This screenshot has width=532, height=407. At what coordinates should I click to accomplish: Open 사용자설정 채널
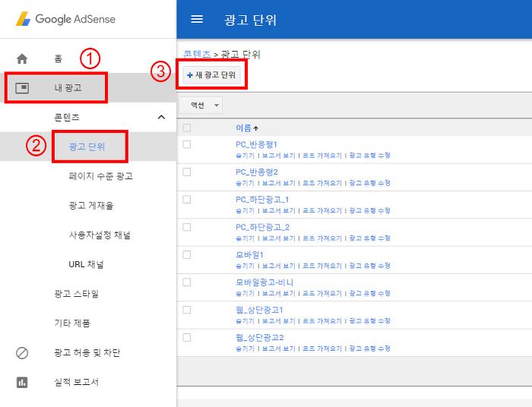click(x=100, y=235)
